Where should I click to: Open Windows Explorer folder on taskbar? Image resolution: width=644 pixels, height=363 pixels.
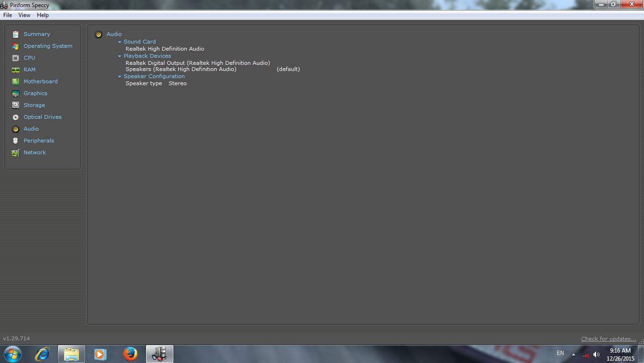coord(72,354)
